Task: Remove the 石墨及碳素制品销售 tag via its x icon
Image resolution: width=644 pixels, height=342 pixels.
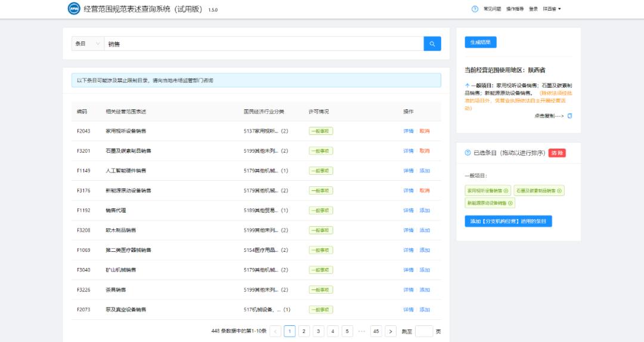Action: click(x=559, y=191)
